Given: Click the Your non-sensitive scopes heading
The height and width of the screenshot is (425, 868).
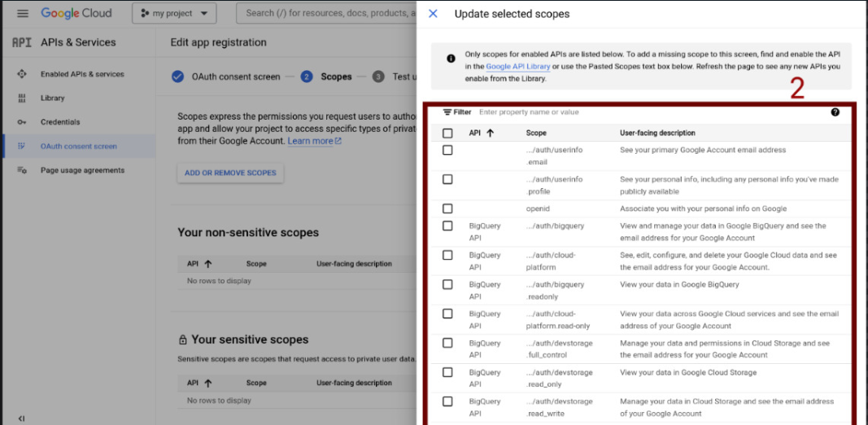Looking at the screenshot, I should (x=248, y=233).
